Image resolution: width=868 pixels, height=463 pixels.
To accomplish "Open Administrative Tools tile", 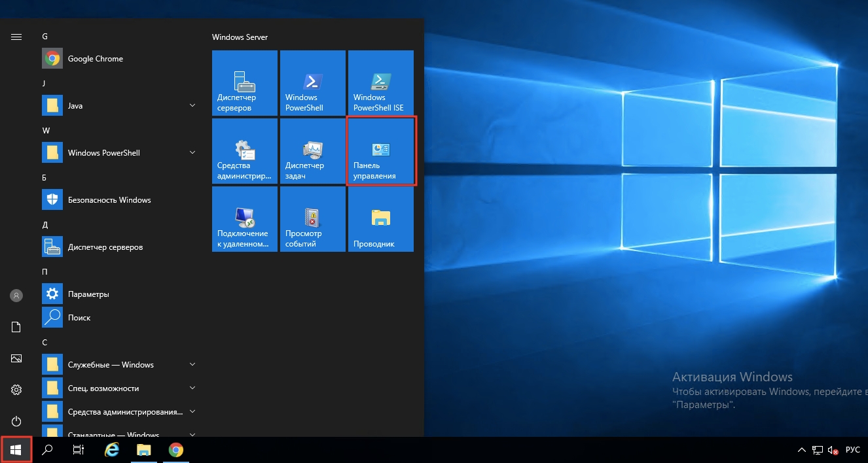I will coord(244,151).
